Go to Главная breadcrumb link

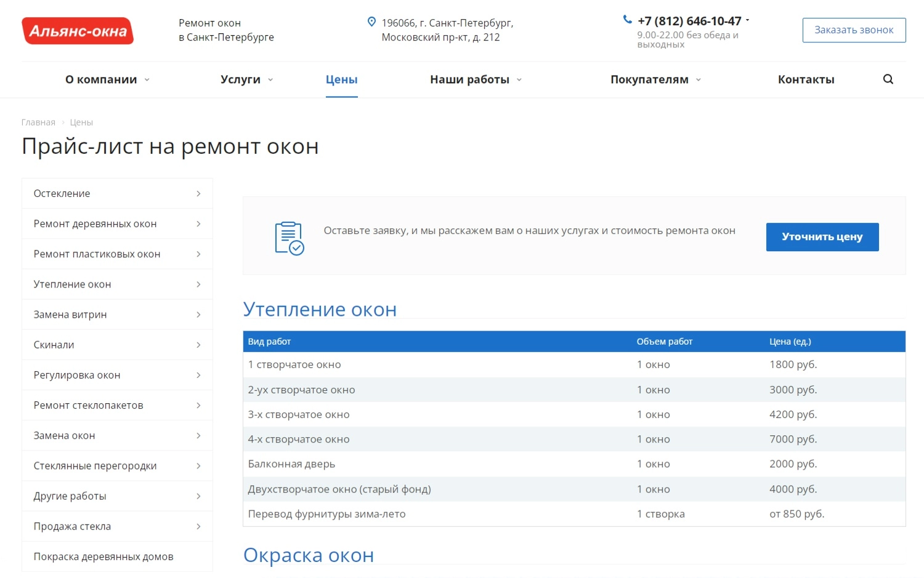click(x=38, y=122)
